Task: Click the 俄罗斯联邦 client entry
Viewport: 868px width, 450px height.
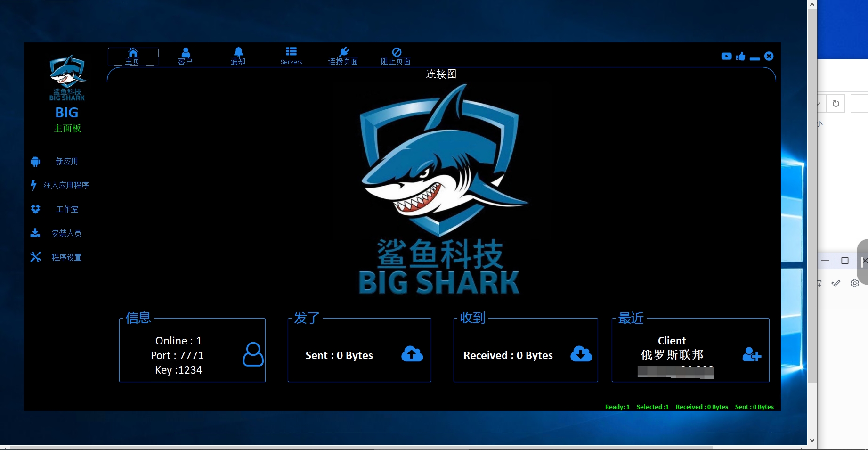Action: pyautogui.click(x=672, y=355)
